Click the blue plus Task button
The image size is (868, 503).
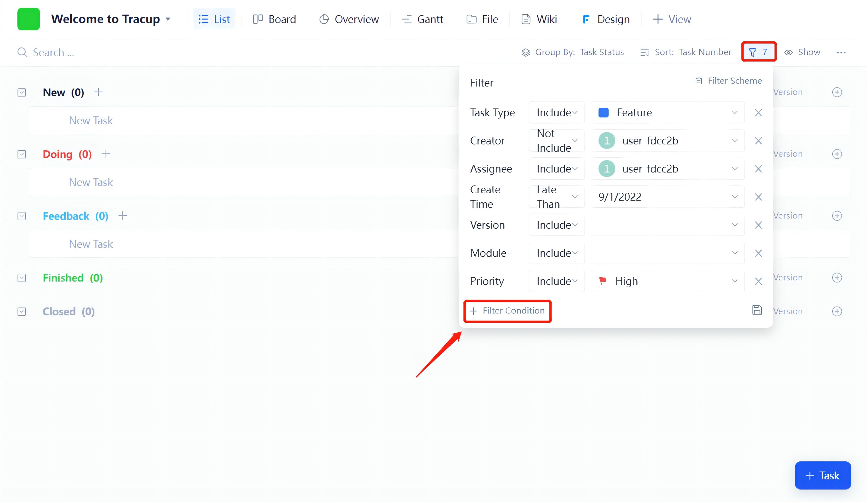[822, 475]
